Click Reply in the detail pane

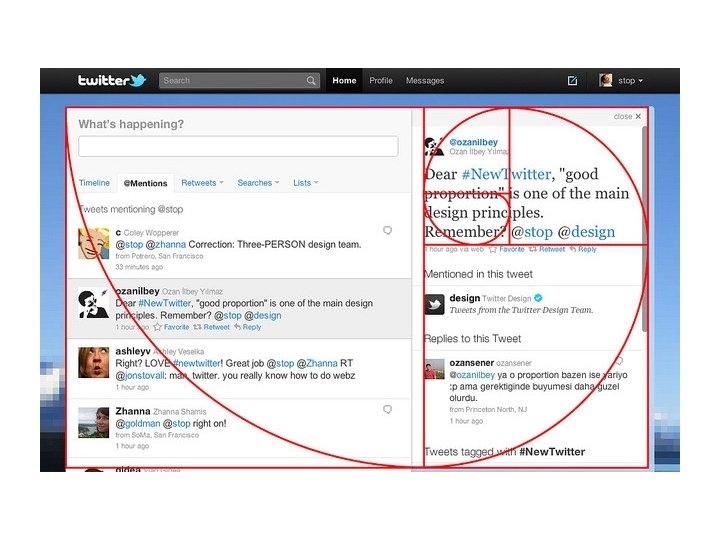[587, 249]
